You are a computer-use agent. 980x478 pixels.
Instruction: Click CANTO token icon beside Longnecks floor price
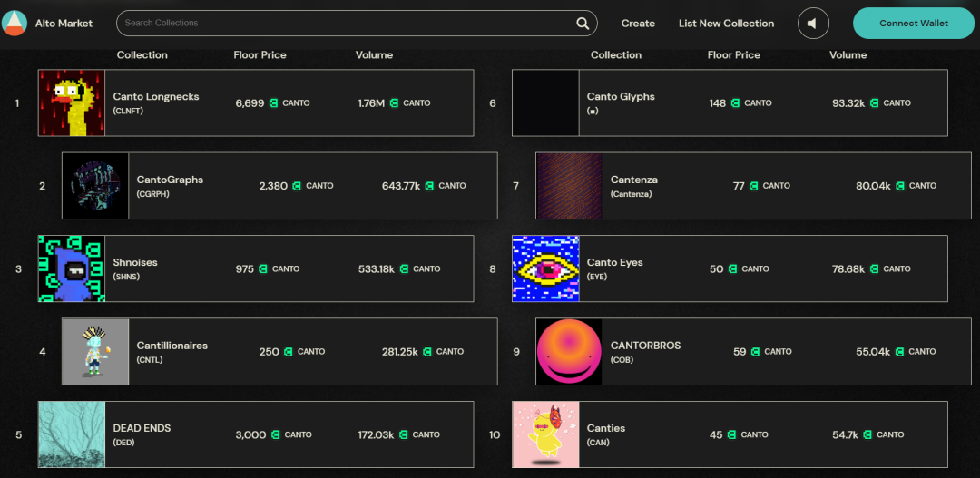(x=273, y=103)
